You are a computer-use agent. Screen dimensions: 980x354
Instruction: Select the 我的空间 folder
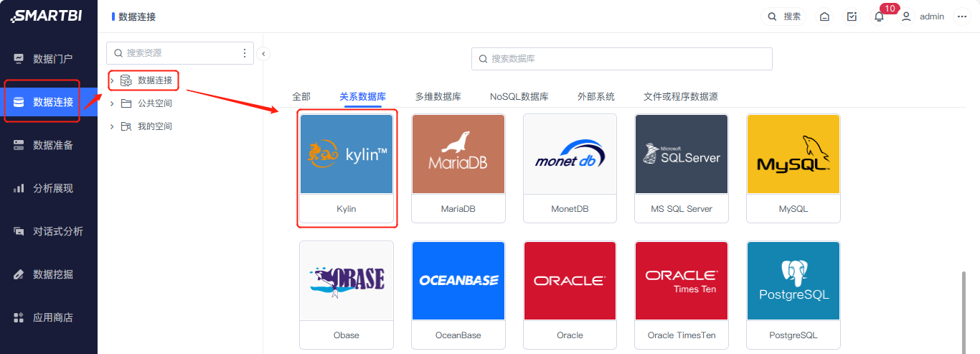[155, 126]
